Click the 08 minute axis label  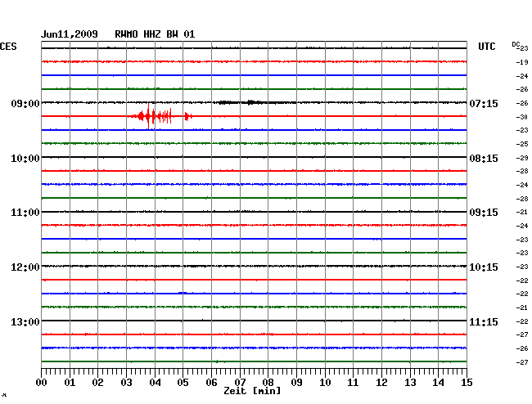tap(268, 383)
